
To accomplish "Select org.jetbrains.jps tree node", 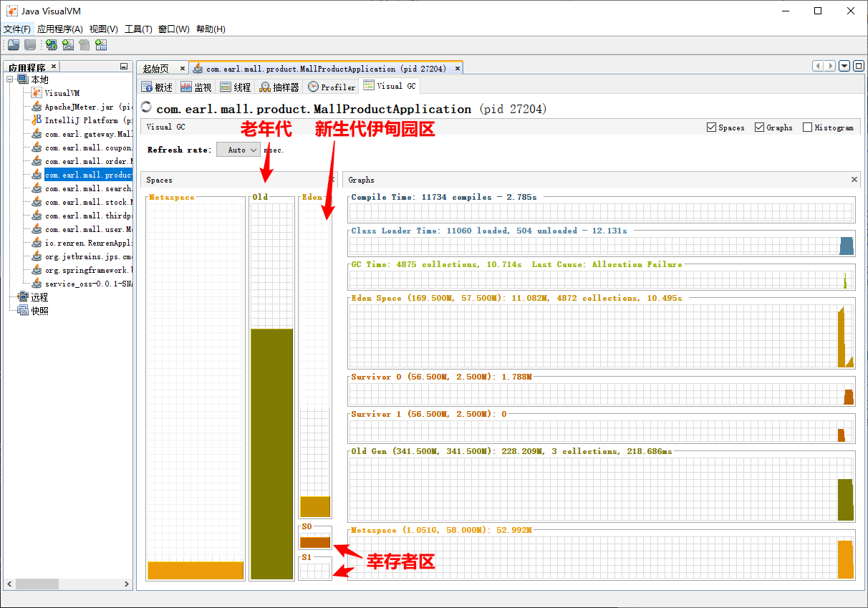I will point(82,256).
